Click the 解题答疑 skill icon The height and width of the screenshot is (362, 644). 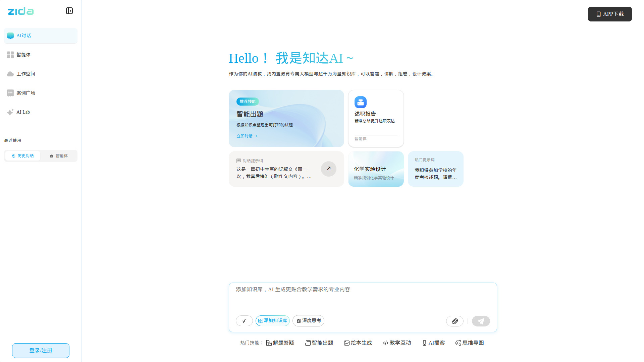point(269,343)
